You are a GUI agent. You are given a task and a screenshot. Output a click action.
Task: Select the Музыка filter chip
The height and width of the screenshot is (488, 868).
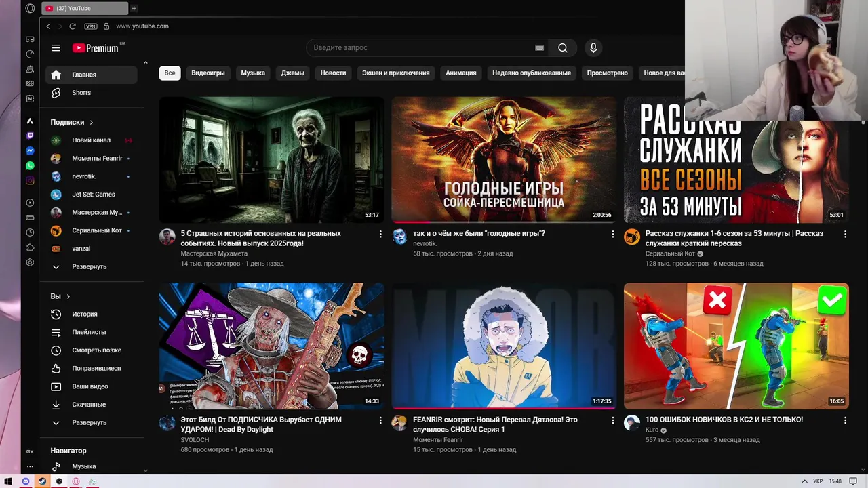pyautogui.click(x=253, y=73)
